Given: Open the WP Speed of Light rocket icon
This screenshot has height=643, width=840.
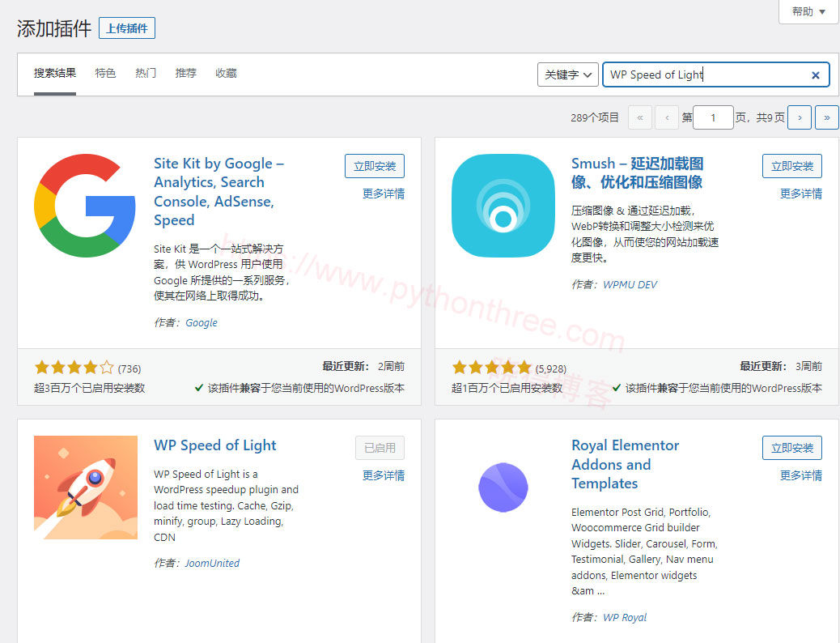Looking at the screenshot, I should click(85, 488).
